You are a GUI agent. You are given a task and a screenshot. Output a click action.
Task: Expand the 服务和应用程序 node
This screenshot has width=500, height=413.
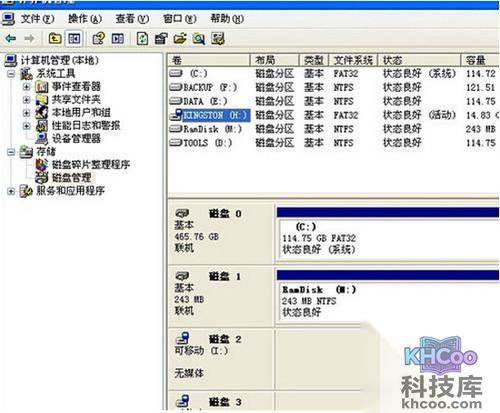[11, 191]
